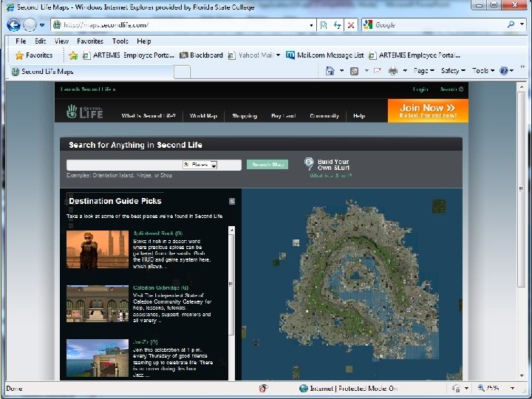The height and width of the screenshot is (399, 532).
Task: Open the Tools command bar menu
Action: click(483, 71)
